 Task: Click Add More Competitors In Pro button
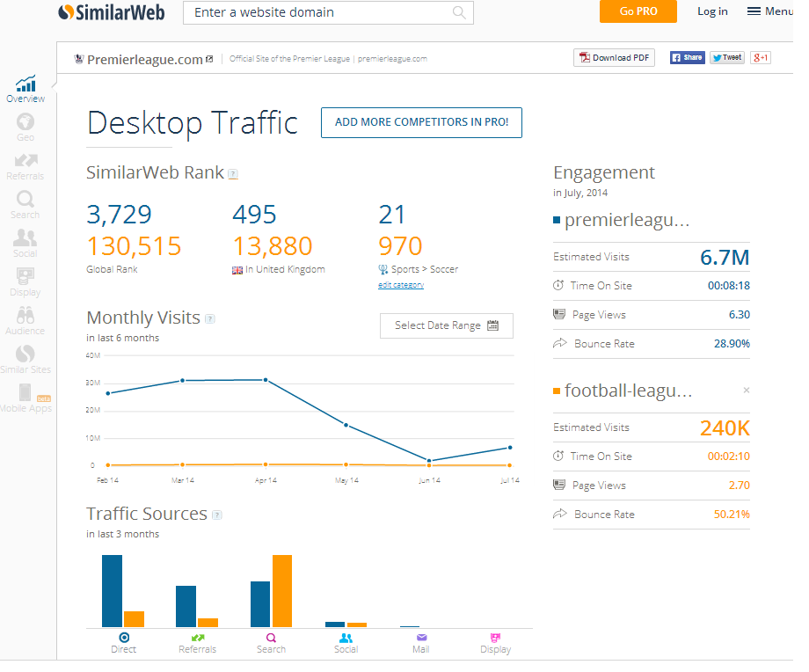click(421, 122)
